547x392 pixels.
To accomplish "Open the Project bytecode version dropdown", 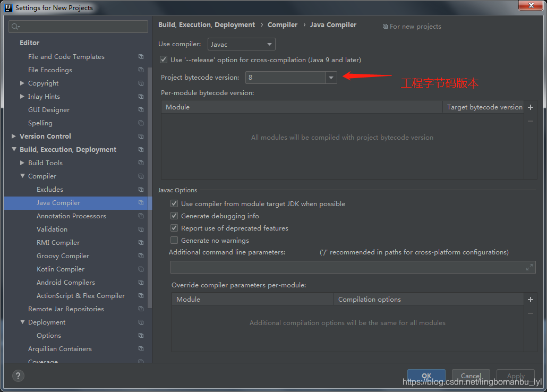I will click(330, 77).
